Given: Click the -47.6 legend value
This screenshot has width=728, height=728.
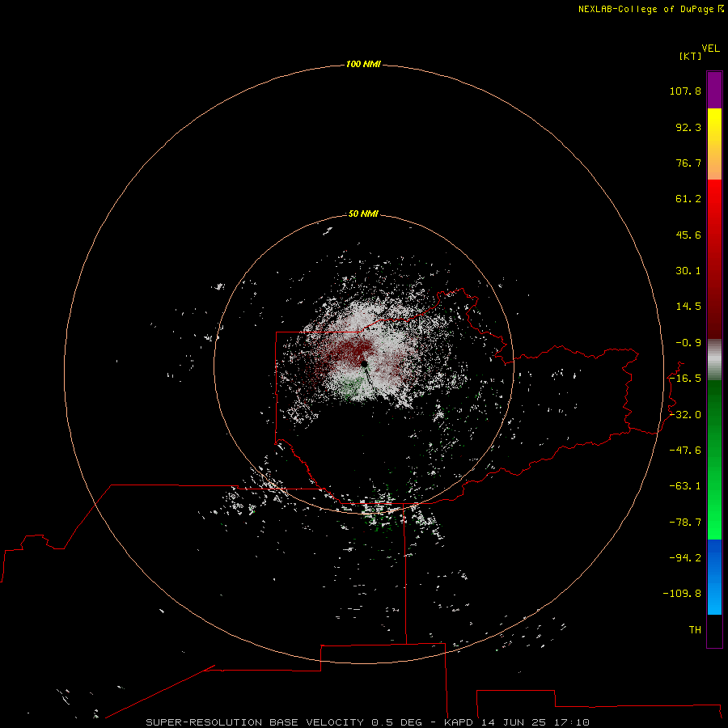Looking at the screenshot, I should tap(685, 451).
